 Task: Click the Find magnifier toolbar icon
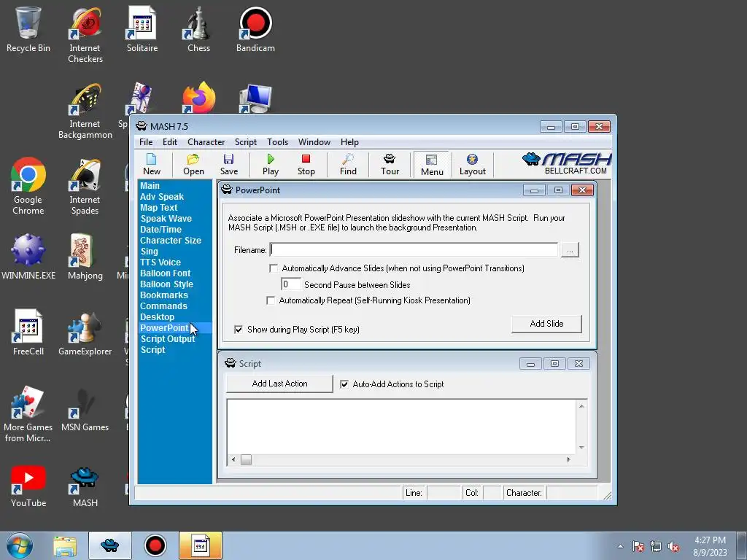tap(348, 164)
